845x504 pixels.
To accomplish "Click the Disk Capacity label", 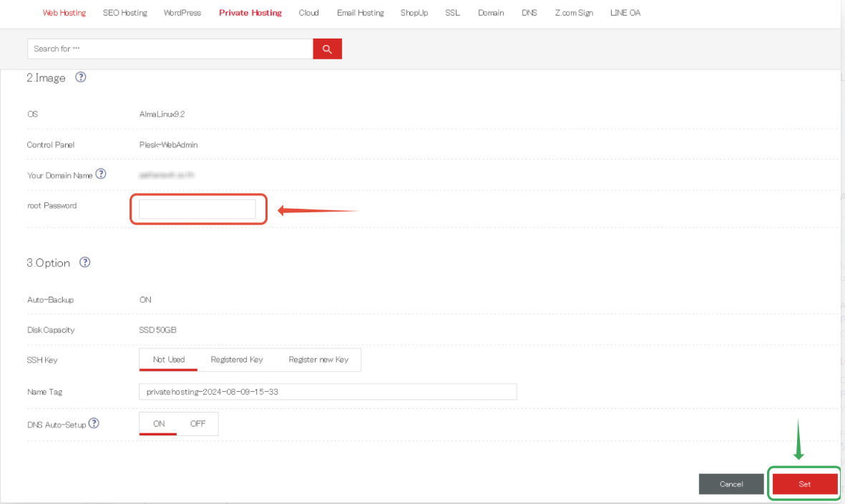I will [51, 330].
